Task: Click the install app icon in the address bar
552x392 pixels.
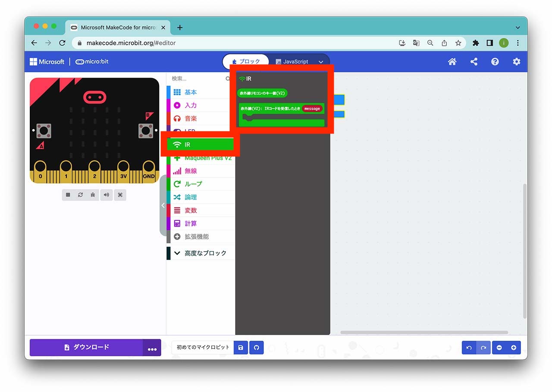Action: (x=402, y=43)
